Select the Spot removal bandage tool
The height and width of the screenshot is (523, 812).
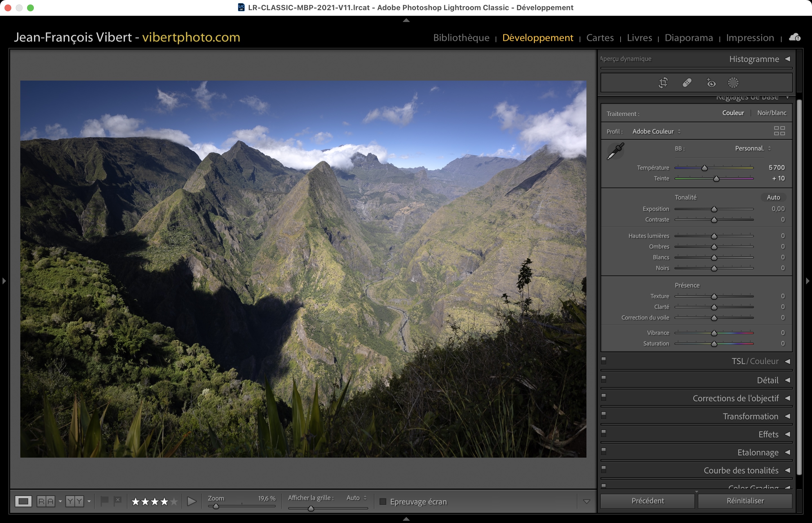(687, 83)
